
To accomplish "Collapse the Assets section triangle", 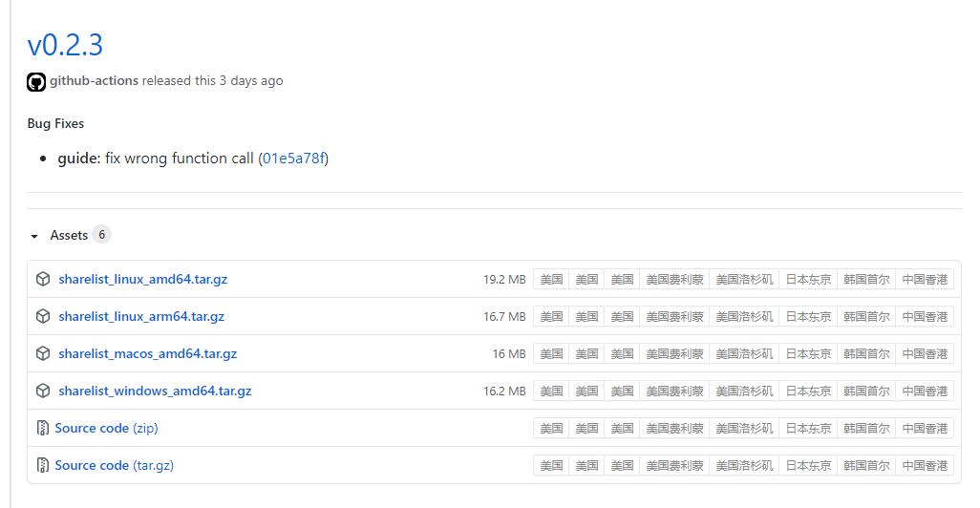I will [34, 236].
